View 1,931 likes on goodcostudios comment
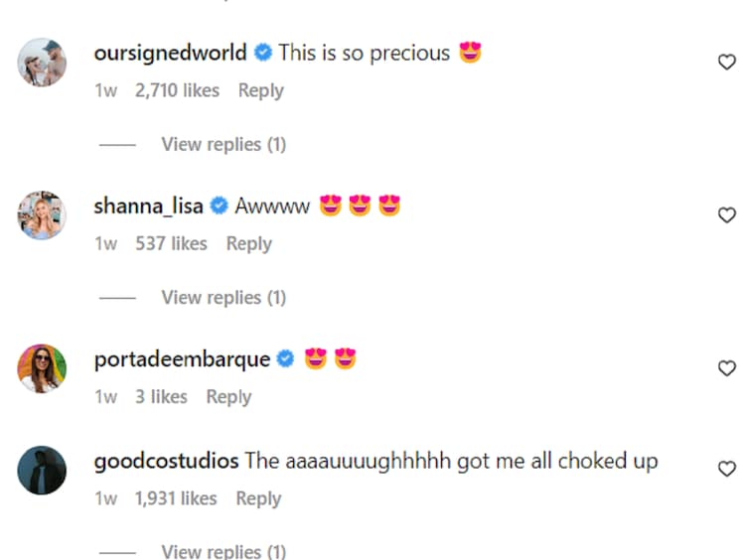The width and height of the screenshot is (745, 560). (175, 498)
